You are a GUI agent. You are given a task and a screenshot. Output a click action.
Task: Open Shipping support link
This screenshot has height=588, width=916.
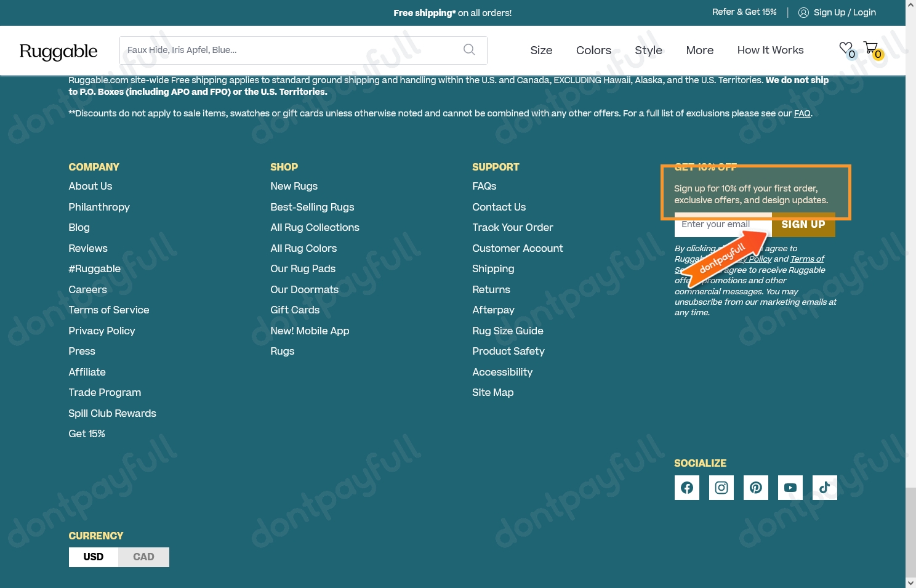coord(493,268)
